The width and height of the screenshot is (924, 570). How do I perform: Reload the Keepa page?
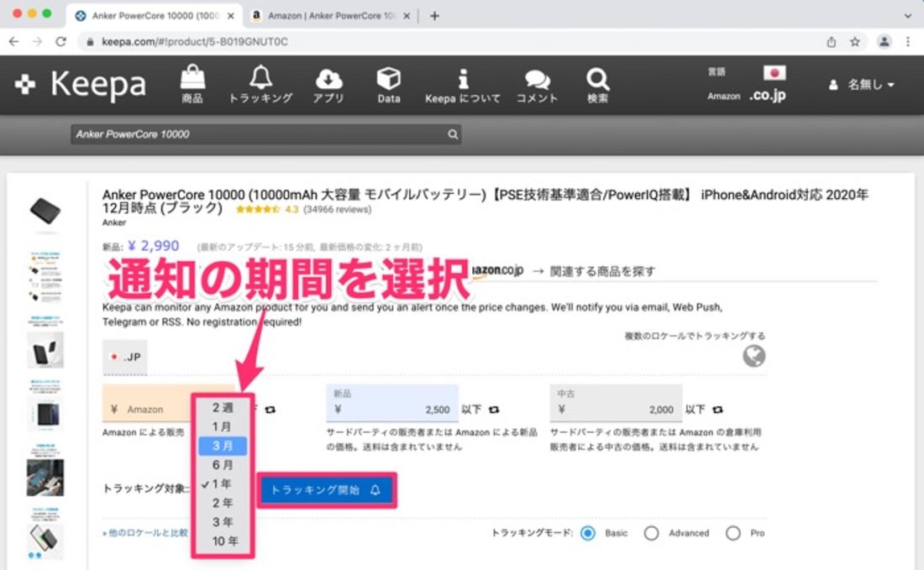(60, 41)
